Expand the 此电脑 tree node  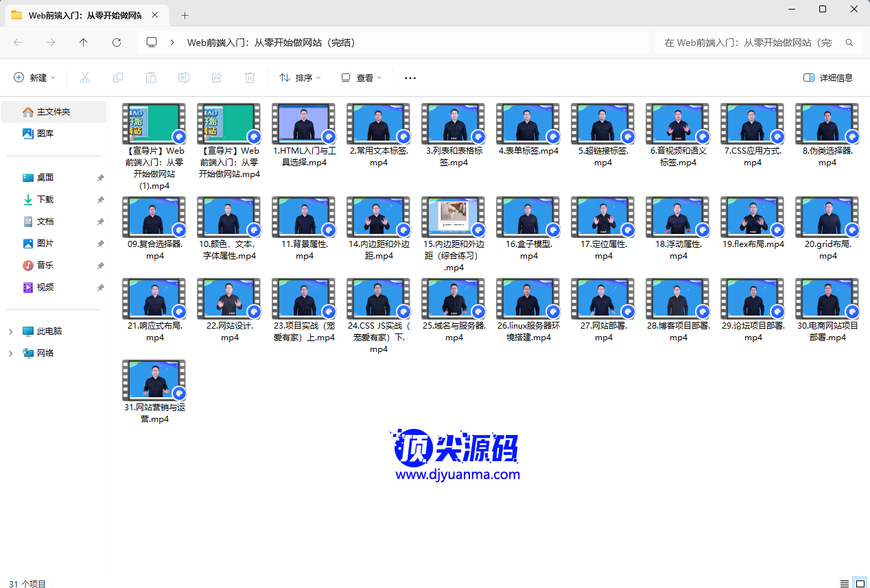(10, 331)
